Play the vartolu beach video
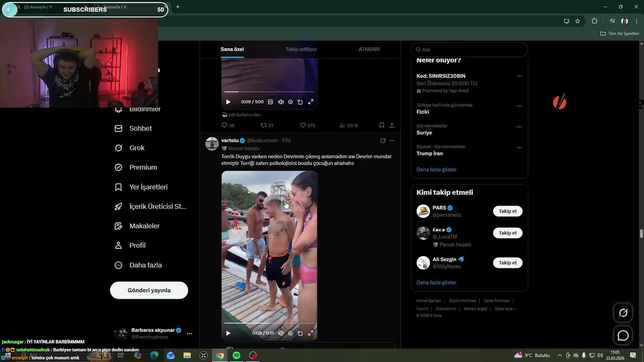The height and width of the screenshot is (362, 644). point(228,333)
